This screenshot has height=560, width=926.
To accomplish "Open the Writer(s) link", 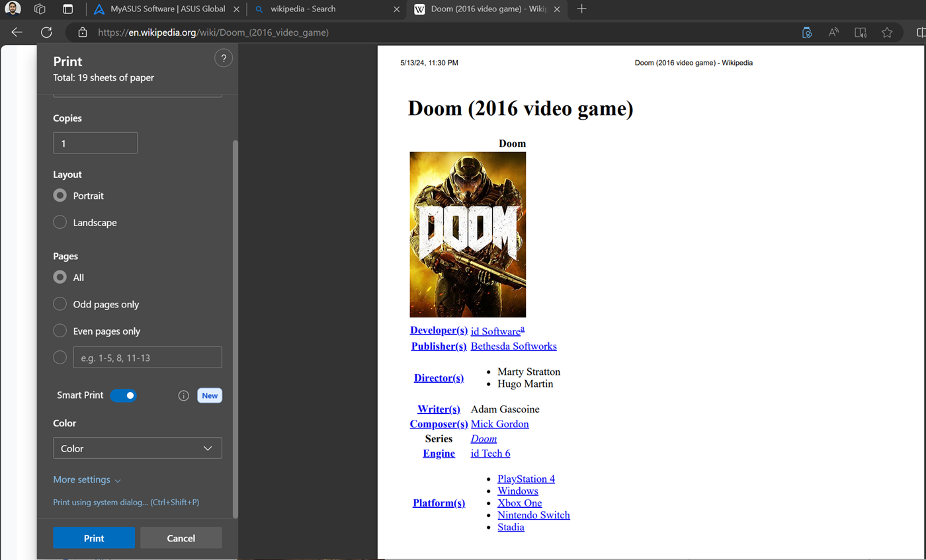I will click(x=439, y=409).
